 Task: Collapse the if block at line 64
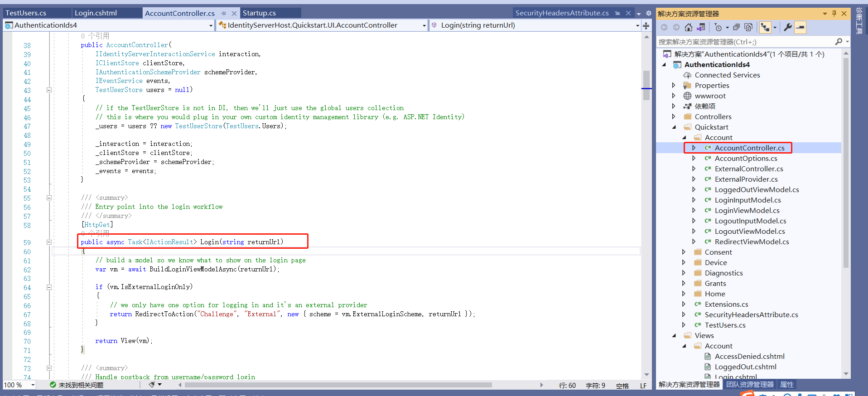click(49, 287)
